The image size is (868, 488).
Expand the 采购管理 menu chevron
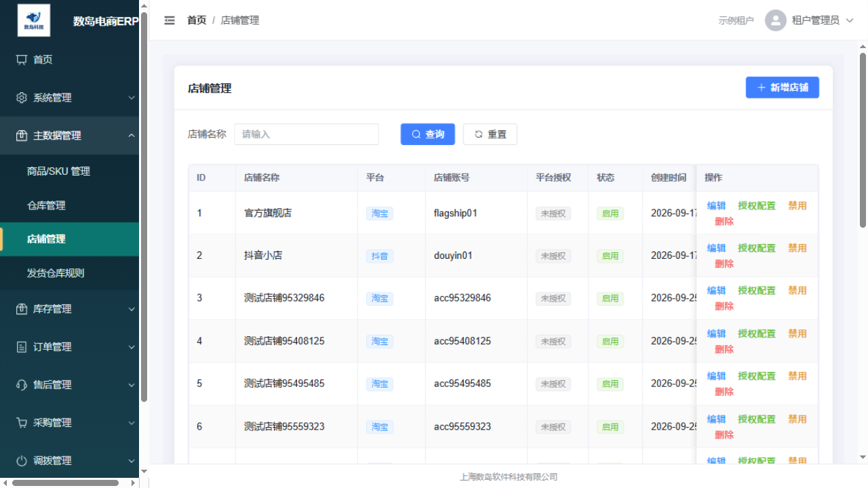tap(132, 423)
